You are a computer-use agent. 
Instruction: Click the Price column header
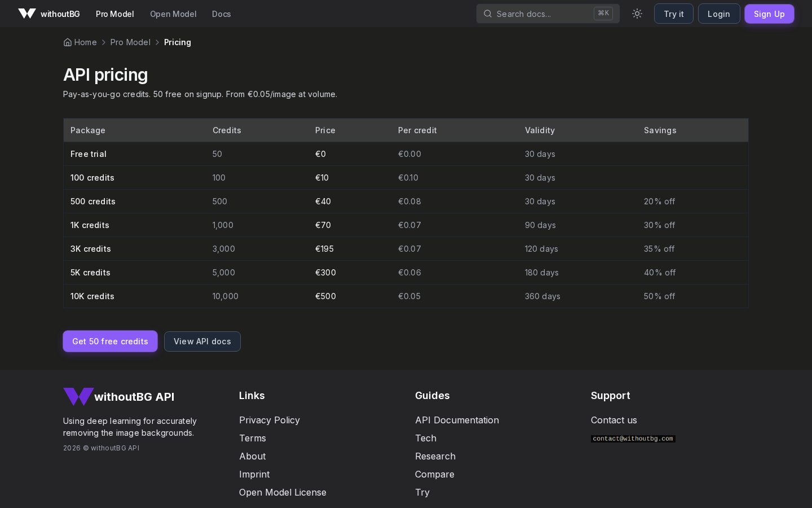point(325,130)
